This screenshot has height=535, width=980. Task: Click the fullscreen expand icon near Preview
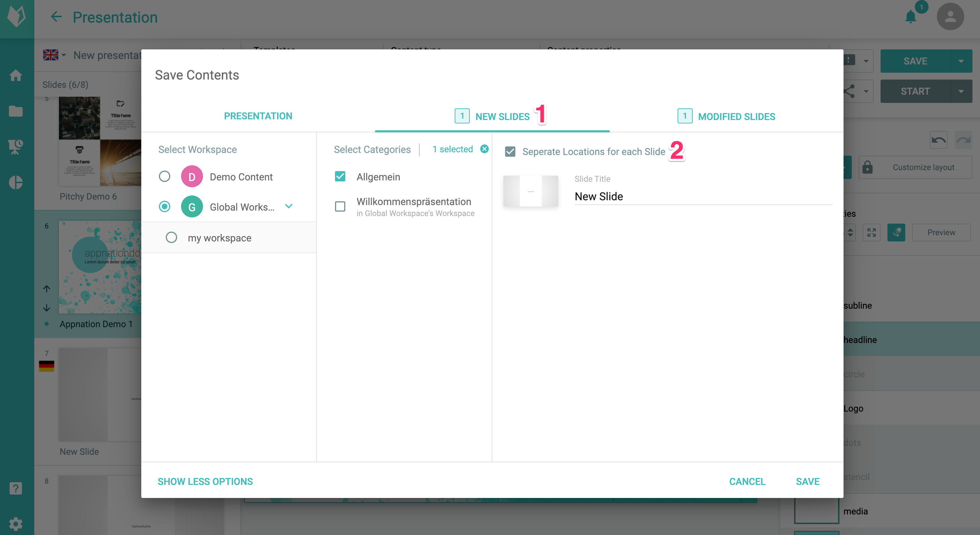(872, 232)
